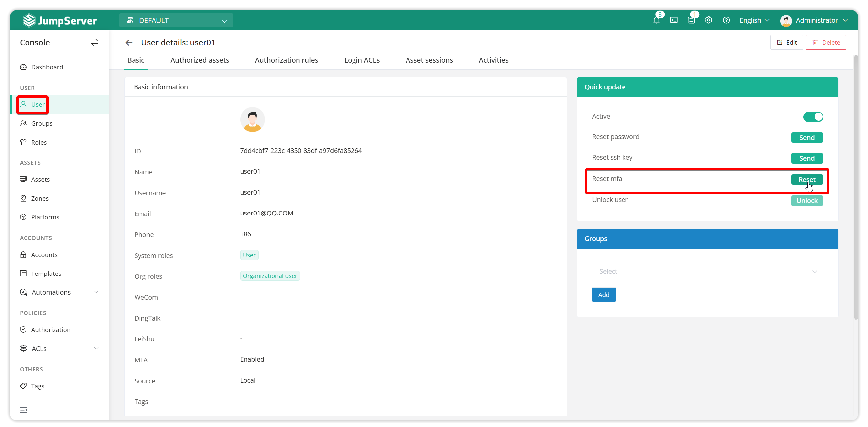Open Platforms in the sidebar
The width and height of the screenshot is (868, 427).
point(60,217)
